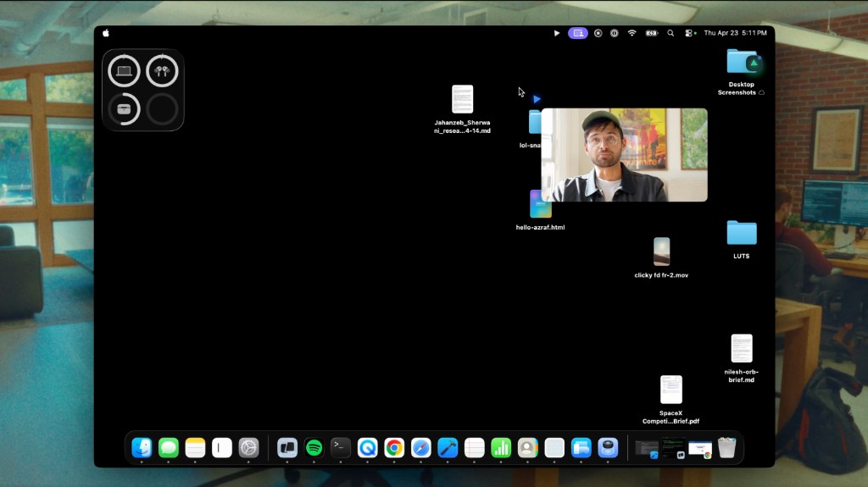
Task: Open Safari compass icon in the Dock
Action: coord(420,448)
